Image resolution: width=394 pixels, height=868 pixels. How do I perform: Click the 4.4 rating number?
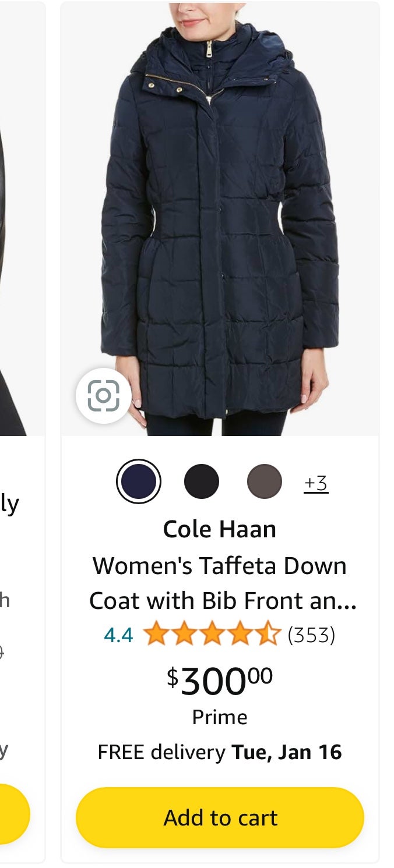tap(118, 635)
